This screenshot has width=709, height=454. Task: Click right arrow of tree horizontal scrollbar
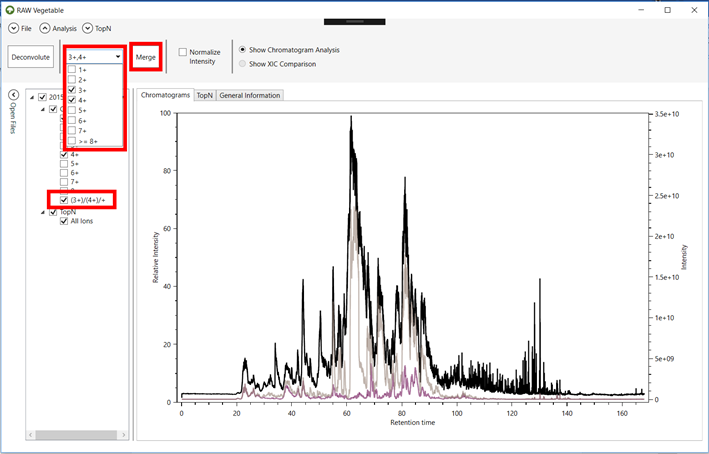[124, 435]
